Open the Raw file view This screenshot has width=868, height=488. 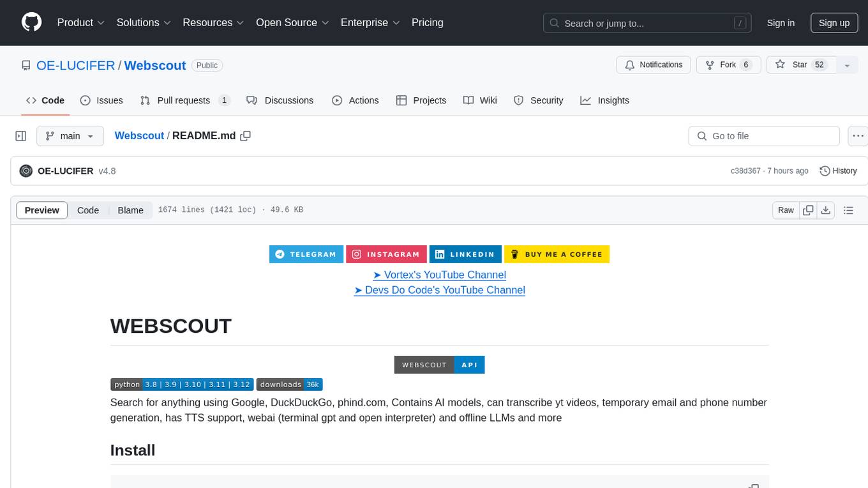[786, 210]
